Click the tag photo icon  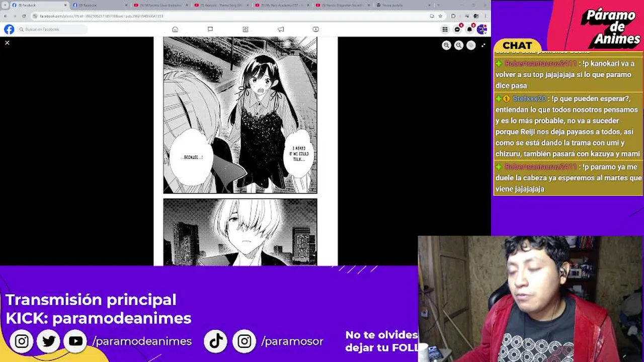(x=471, y=45)
